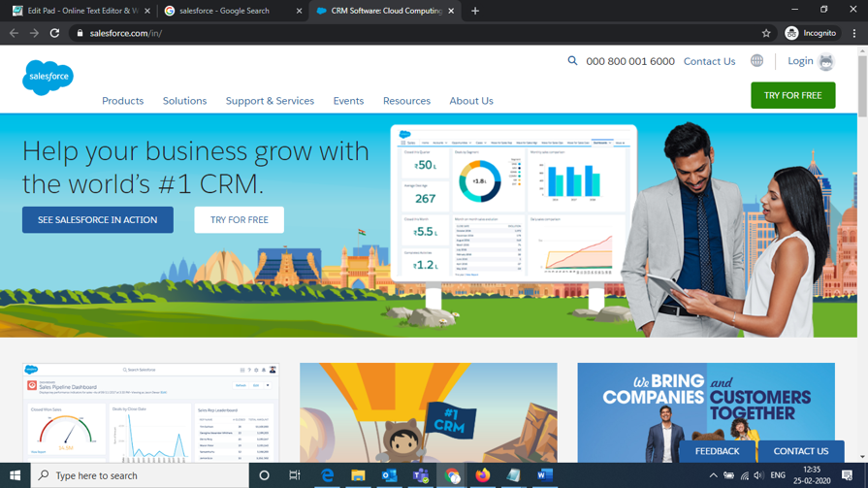Click the Salesforce cloud logo

(48, 77)
